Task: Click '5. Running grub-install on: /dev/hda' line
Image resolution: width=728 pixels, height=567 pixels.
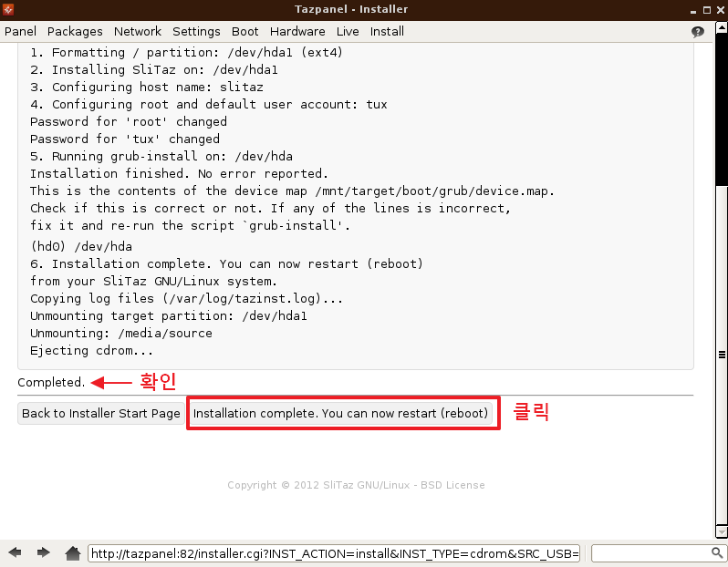Action: point(161,157)
